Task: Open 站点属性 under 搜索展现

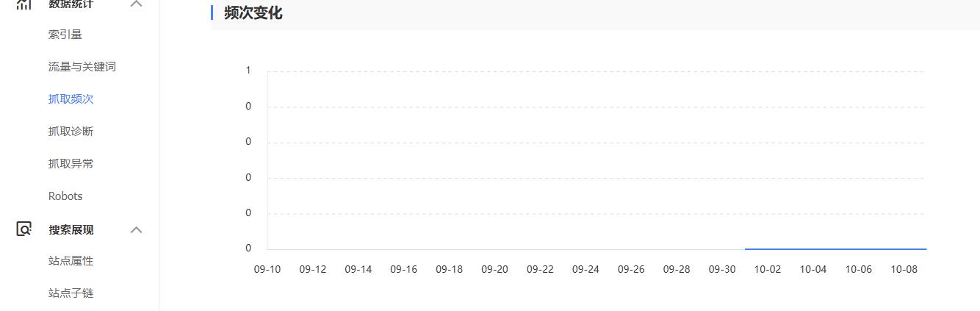Action: click(71, 261)
